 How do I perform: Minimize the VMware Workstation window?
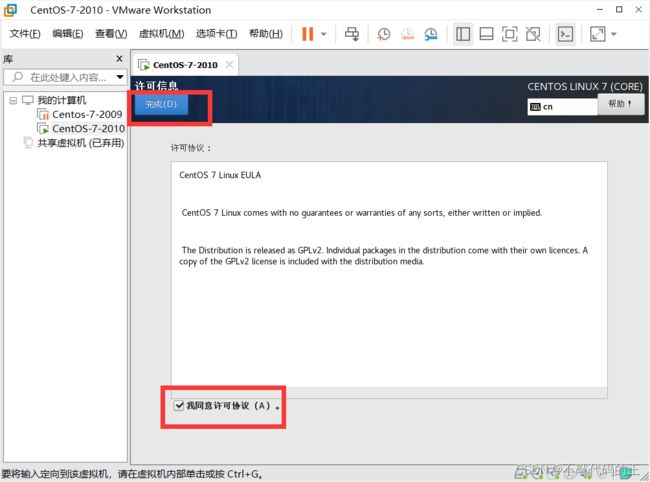600,10
